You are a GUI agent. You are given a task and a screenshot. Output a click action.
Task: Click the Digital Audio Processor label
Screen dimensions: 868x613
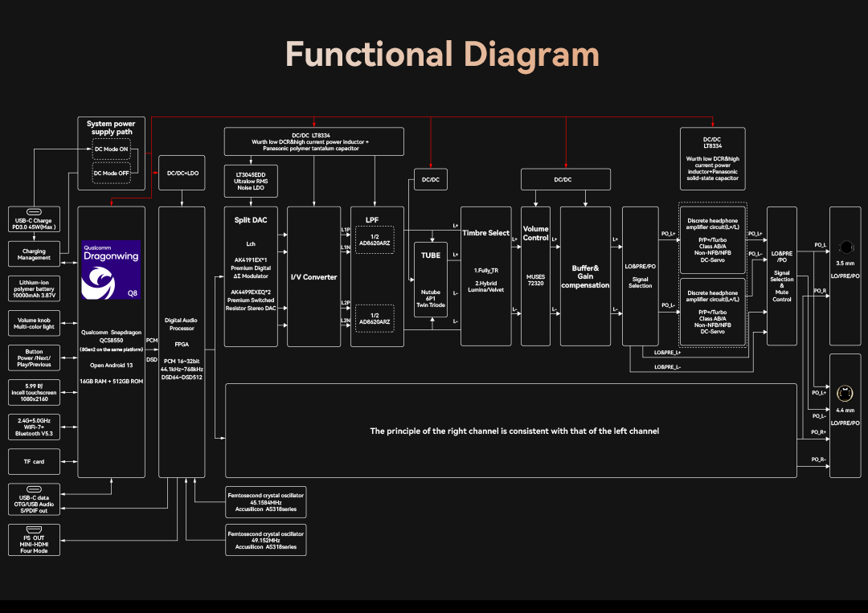[x=182, y=325]
